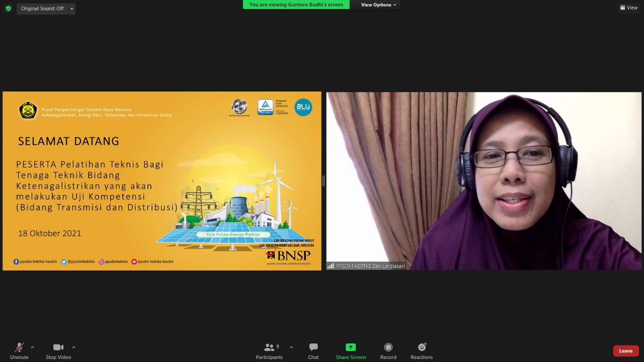Expand audio options arrow beside Unmute
Viewport: 644px width, 362px height.
pyautogui.click(x=33, y=347)
